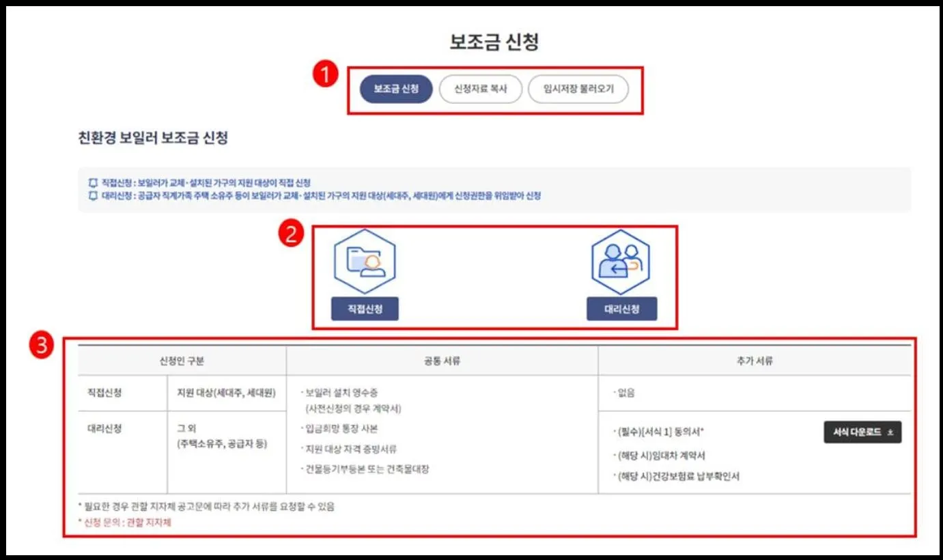The width and height of the screenshot is (943, 560).
Task: Click the bell icon beside 직접신청 notice
Action: click(x=93, y=183)
